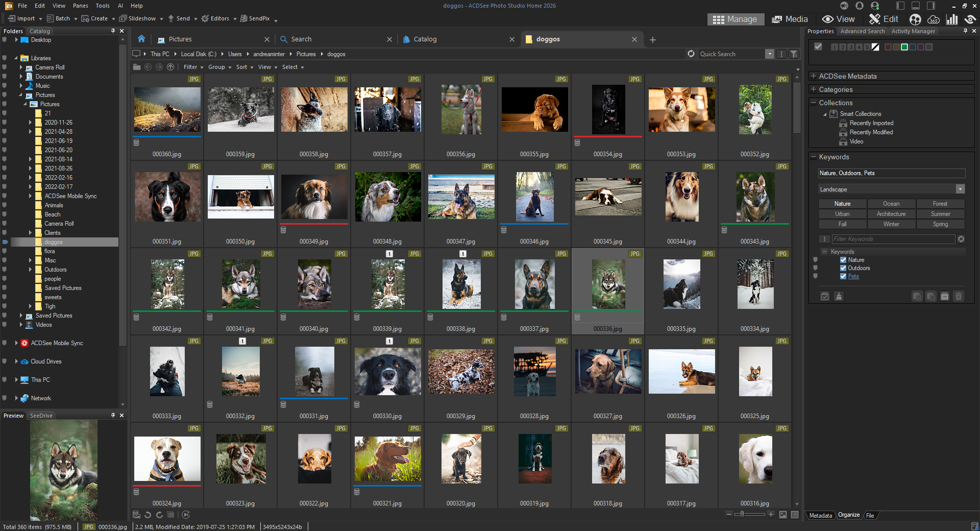Switch to Edit mode
The image size is (980, 531).
884,19
